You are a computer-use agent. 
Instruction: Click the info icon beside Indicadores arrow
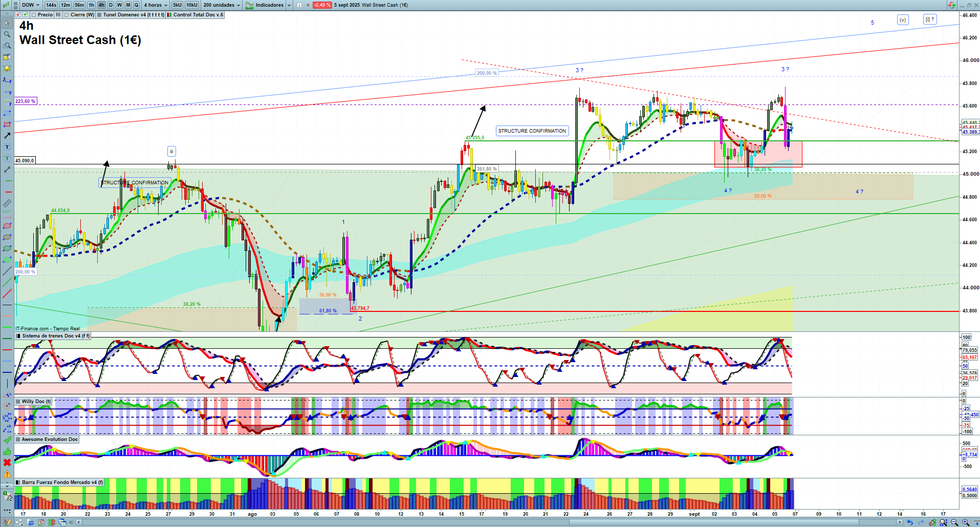click(x=299, y=5)
